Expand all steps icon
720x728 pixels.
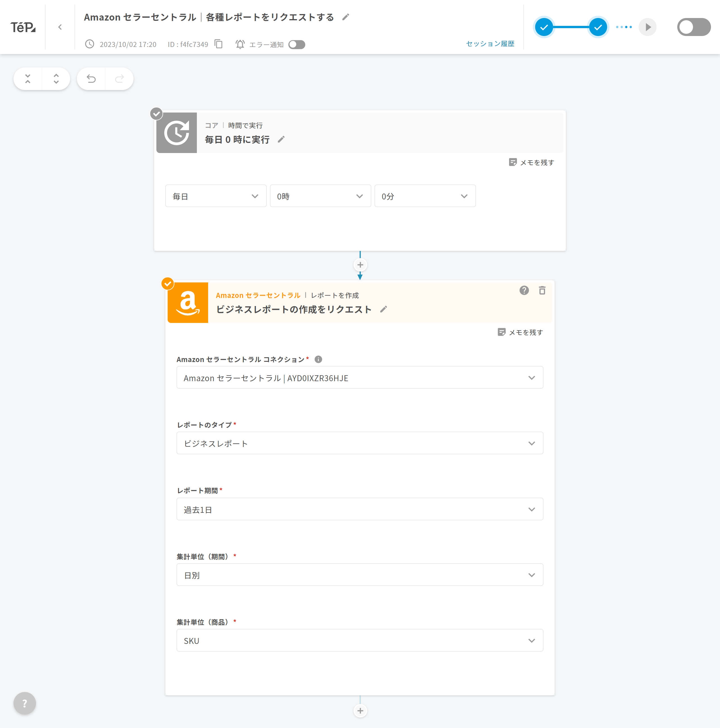56,79
